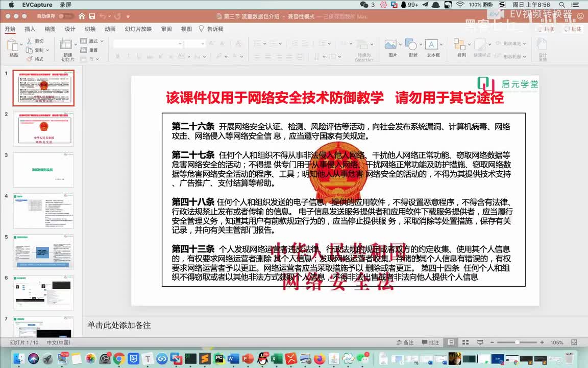Switch to the Slide Show (幻灯片放映) tab
This screenshot has height=368, width=588.
[x=138, y=29]
